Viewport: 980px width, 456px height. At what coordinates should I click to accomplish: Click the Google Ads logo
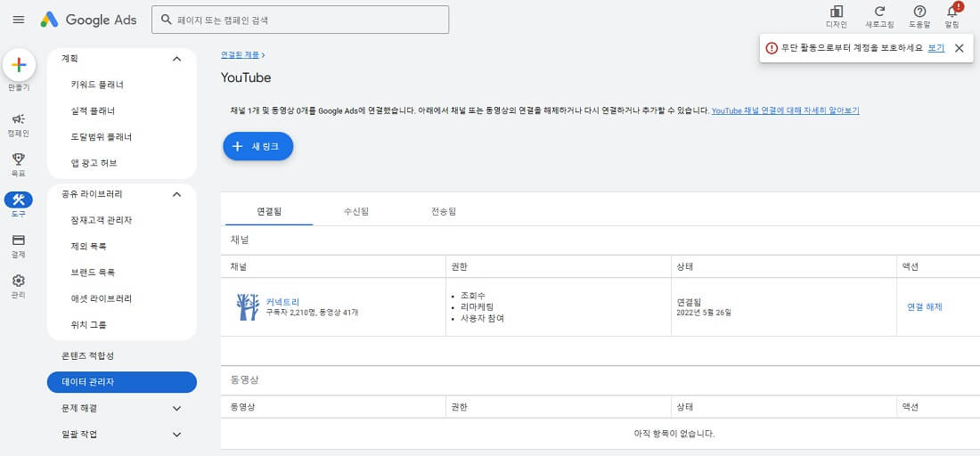tap(88, 20)
